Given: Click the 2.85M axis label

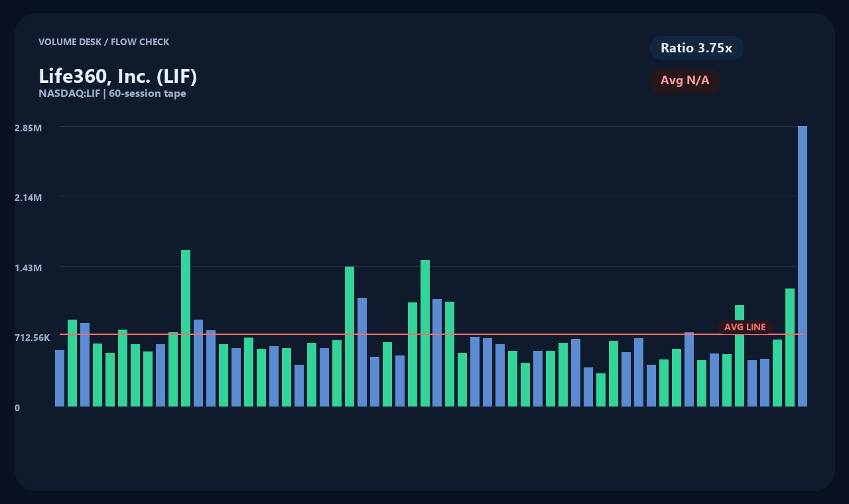Looking at the screenshot, I should click(29, 127).
